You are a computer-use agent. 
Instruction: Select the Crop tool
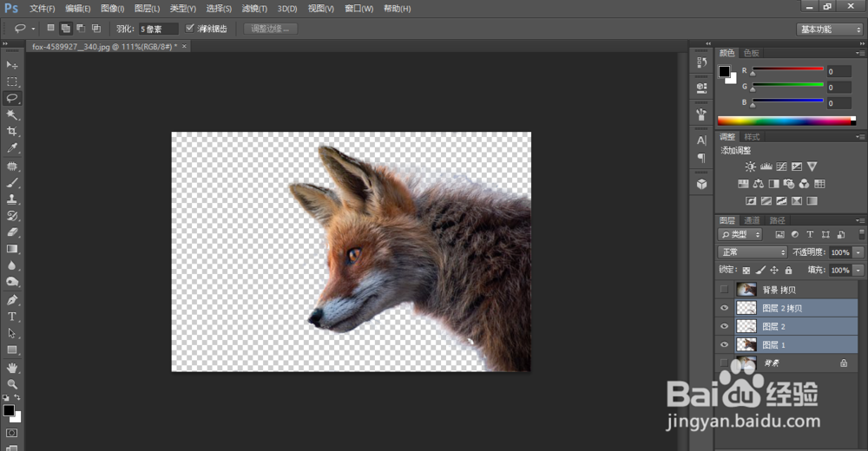12,131
